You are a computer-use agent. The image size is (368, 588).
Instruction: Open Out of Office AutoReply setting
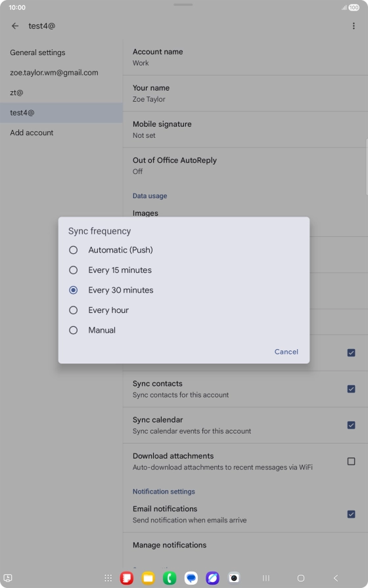click(x=245, y=165)
